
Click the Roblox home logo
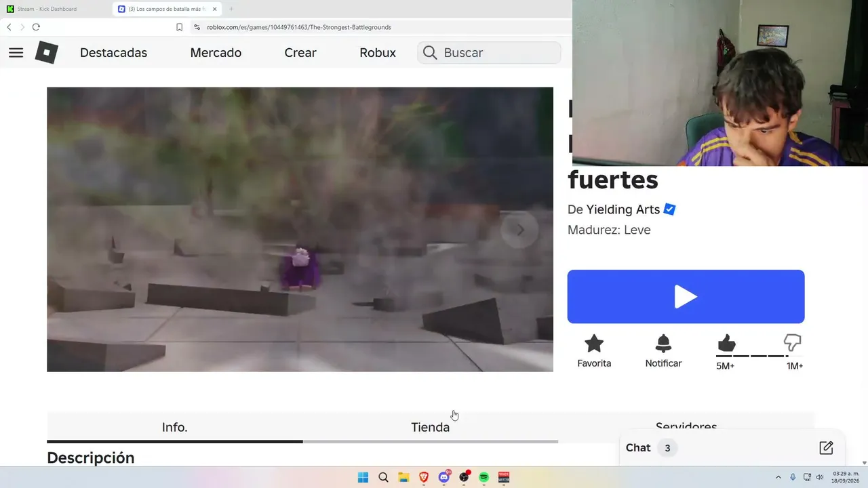coord(47,53)
